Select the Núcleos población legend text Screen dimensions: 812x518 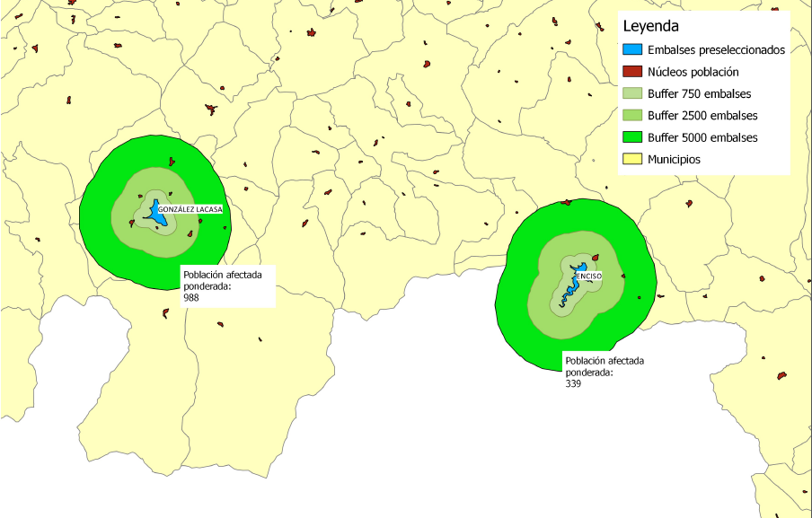point(693,72)
